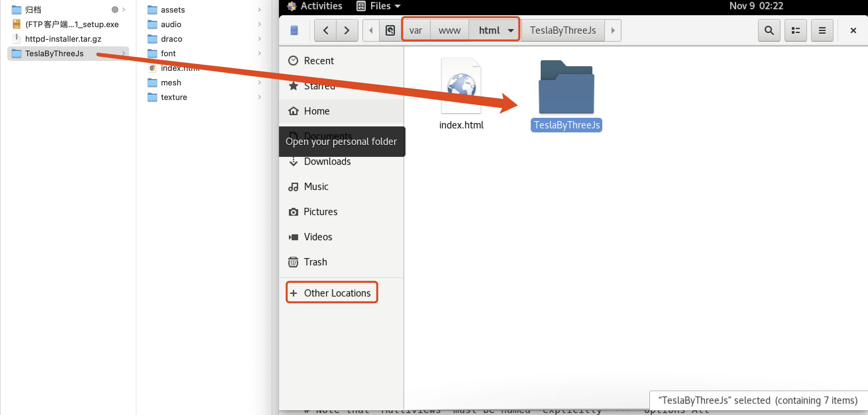Click the root disk icon in path bar
868x415 pixels.
click(390, 30)
